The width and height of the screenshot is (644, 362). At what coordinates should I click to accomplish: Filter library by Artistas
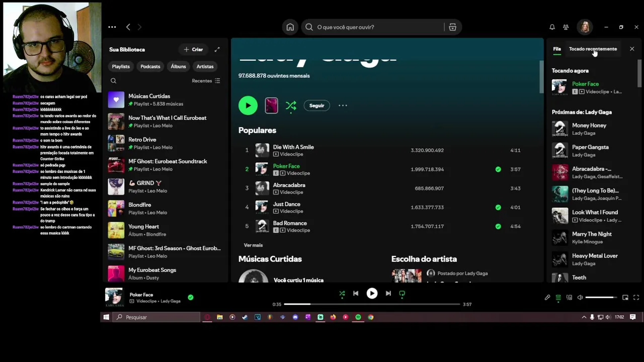(x=205, y=66)
